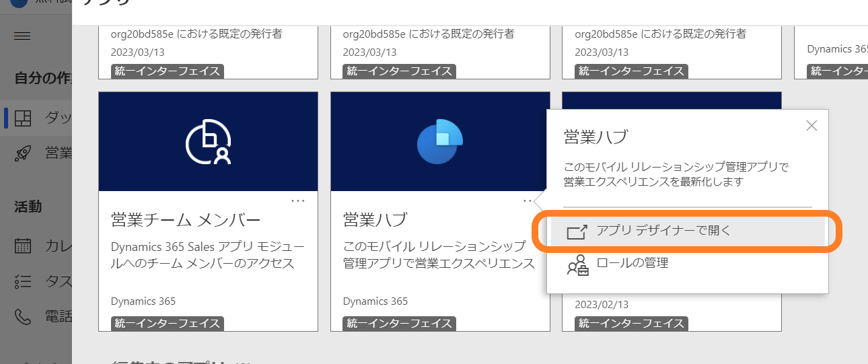Click the 2023/02/13 date text
This screenshot has width=868, height=364.
click(602, 304)
